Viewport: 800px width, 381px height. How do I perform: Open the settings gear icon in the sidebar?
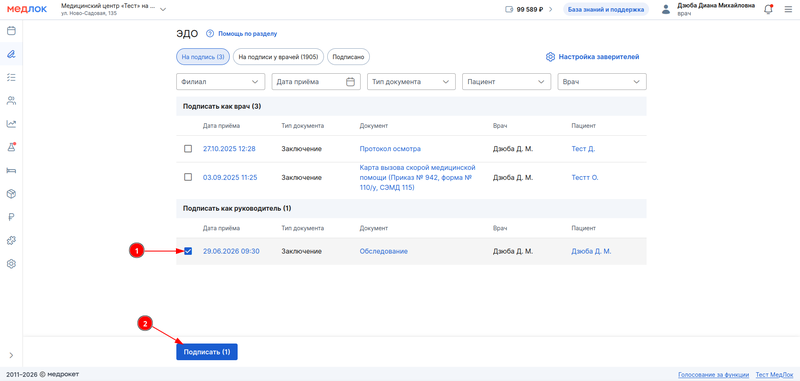pos(11,264)
